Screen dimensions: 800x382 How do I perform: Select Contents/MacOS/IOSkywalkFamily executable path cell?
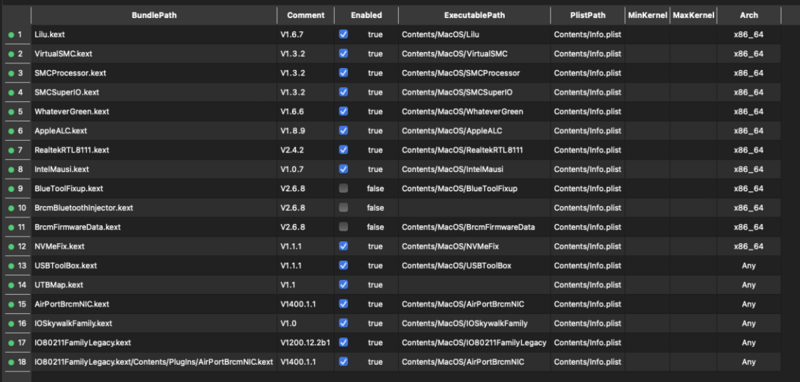click(x=474, y=323)
